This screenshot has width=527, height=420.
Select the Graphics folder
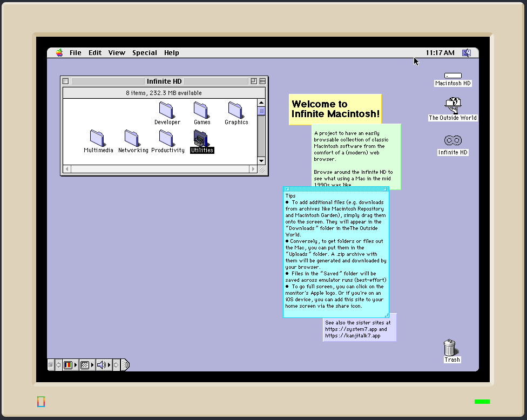click(x=236, y=110)
